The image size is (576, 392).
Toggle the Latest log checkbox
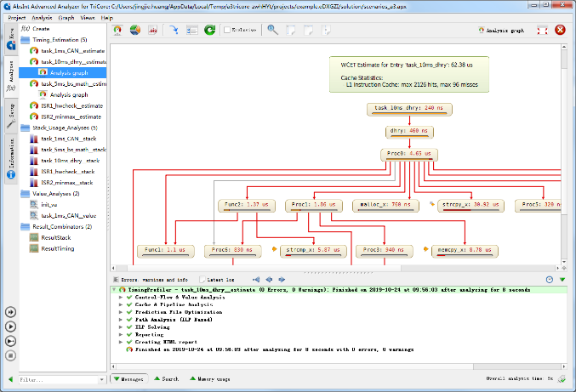[202, 280]
